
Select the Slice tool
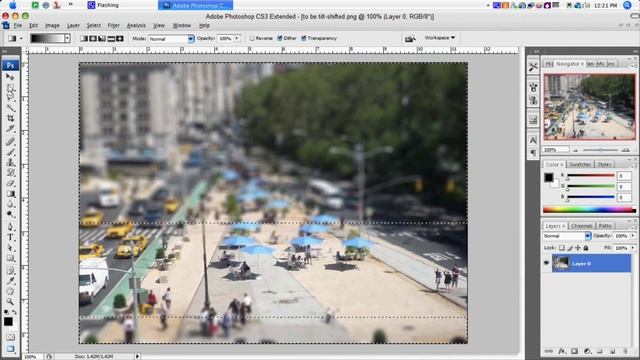(x=10, y=129)
